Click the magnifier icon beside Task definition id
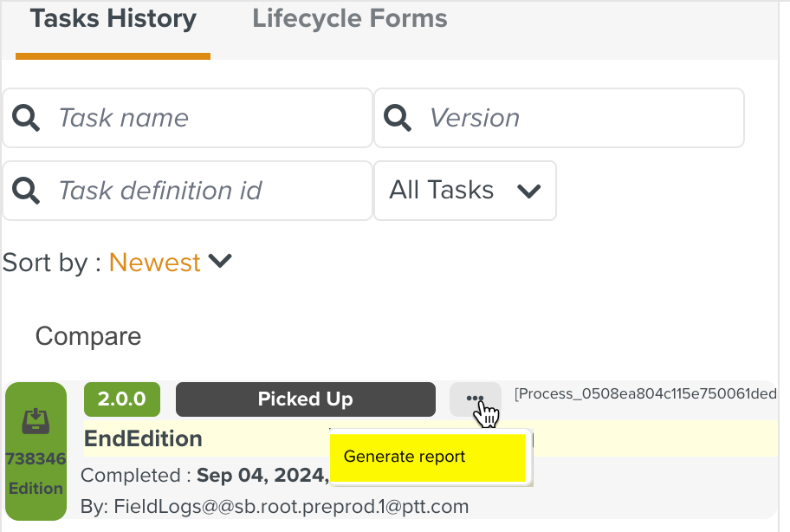Screen dimensions: 790x532 point(27,191)
